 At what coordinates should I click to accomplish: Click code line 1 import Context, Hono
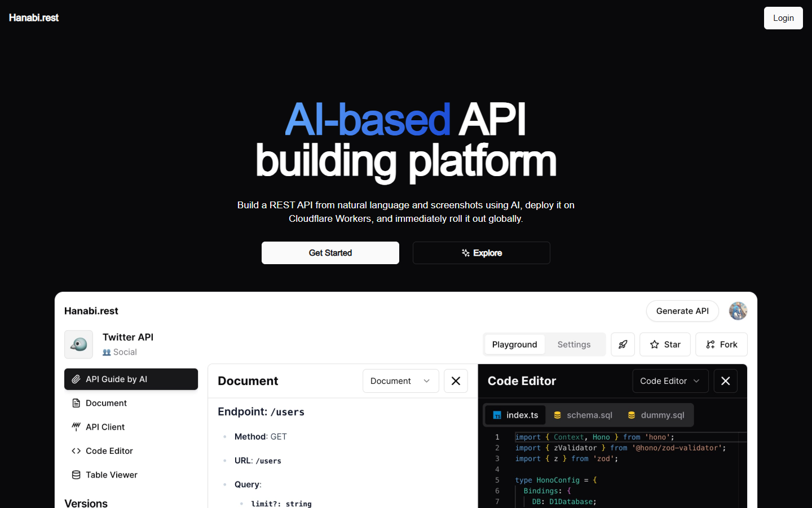pos(595,437)
